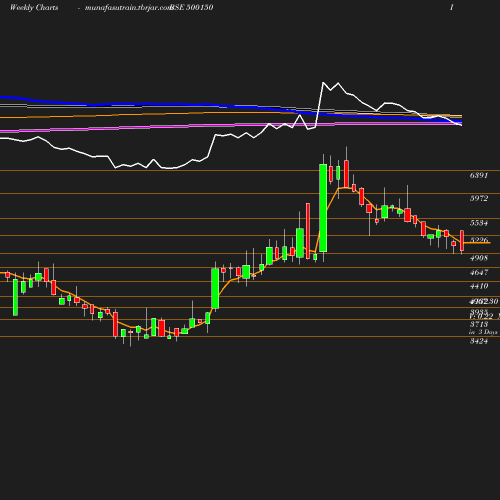500x500 pixels.
Task: Click the 5534 price level label
Action: (479, 223)
